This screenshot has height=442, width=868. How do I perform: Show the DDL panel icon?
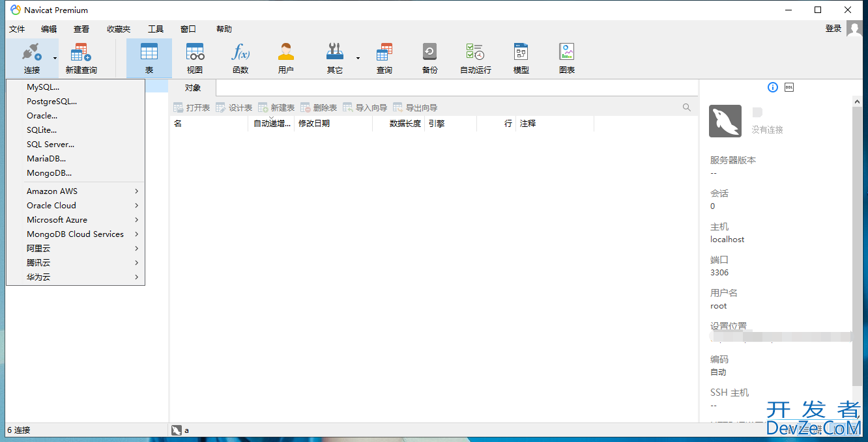tap(789, 87)
